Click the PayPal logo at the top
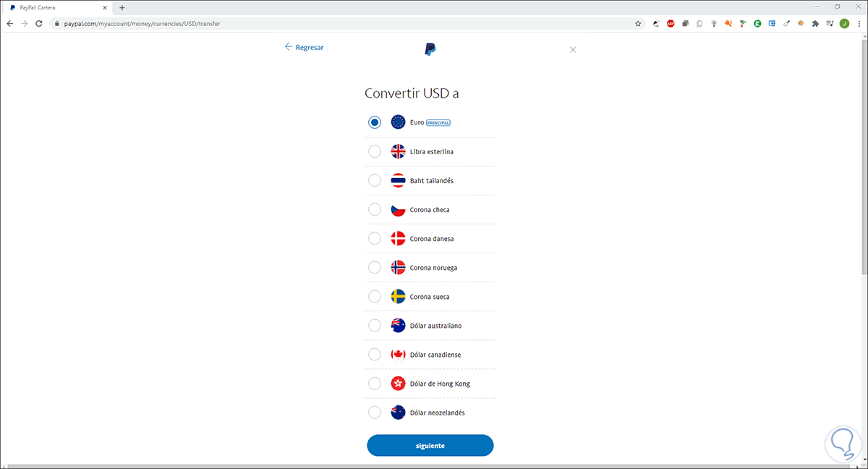 (x=430, y=49)
